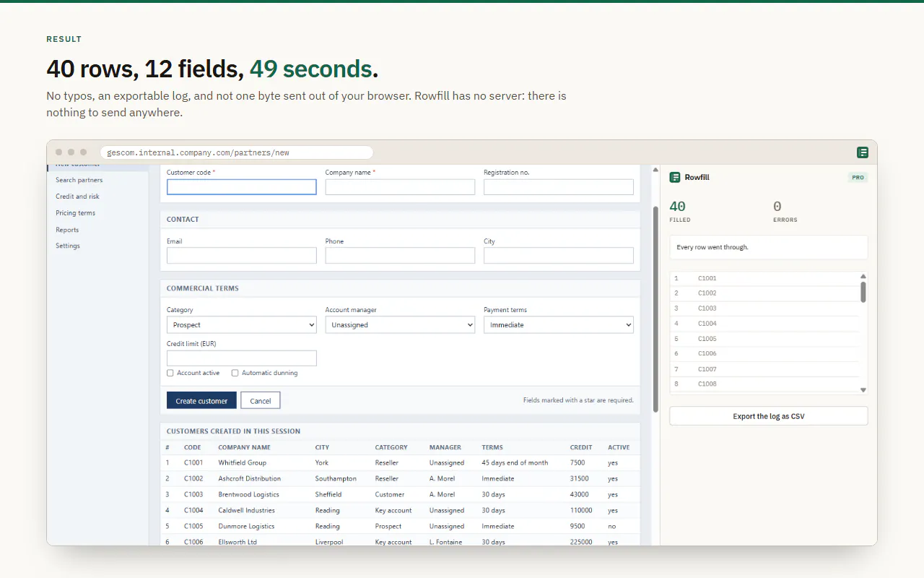This screenshot has width=924, height=578.
Task: Click Brentwood Logistics in customers table
Action: (249, 494)
